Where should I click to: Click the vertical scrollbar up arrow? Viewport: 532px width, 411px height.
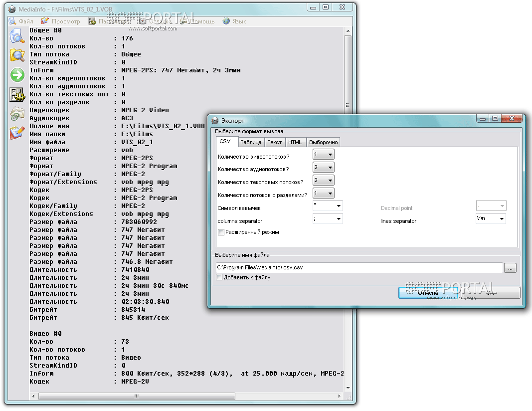(348, 31)
